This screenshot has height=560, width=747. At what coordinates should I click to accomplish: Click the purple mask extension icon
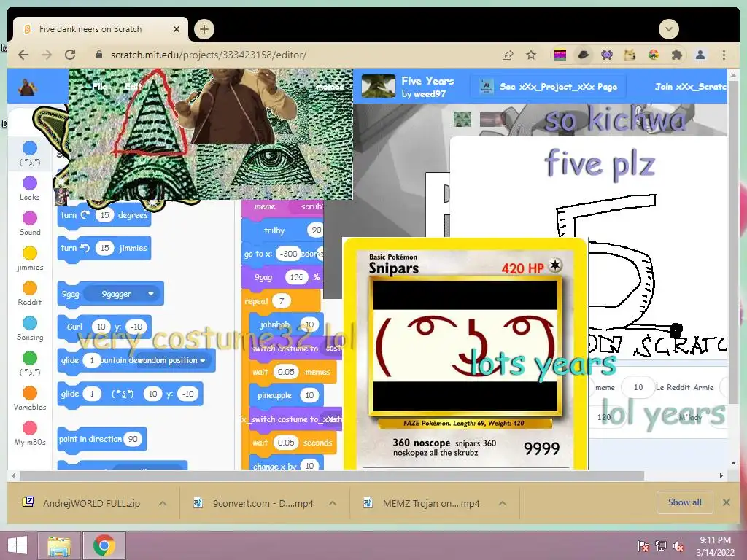pos(606,55)
